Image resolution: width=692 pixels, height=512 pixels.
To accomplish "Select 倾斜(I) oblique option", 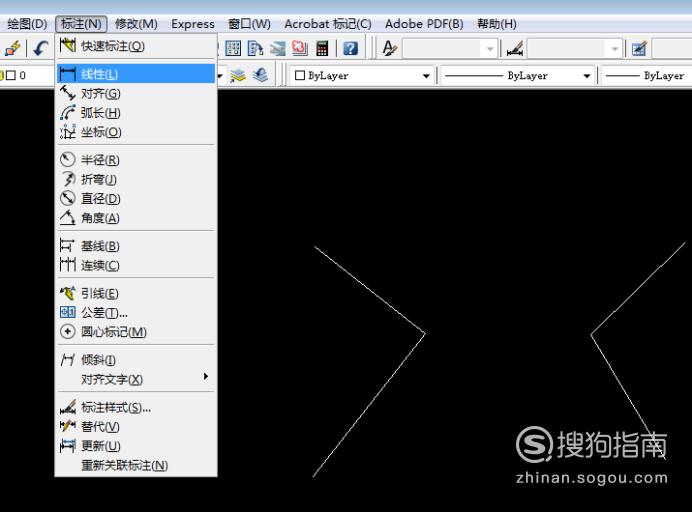I will [136, 360].
